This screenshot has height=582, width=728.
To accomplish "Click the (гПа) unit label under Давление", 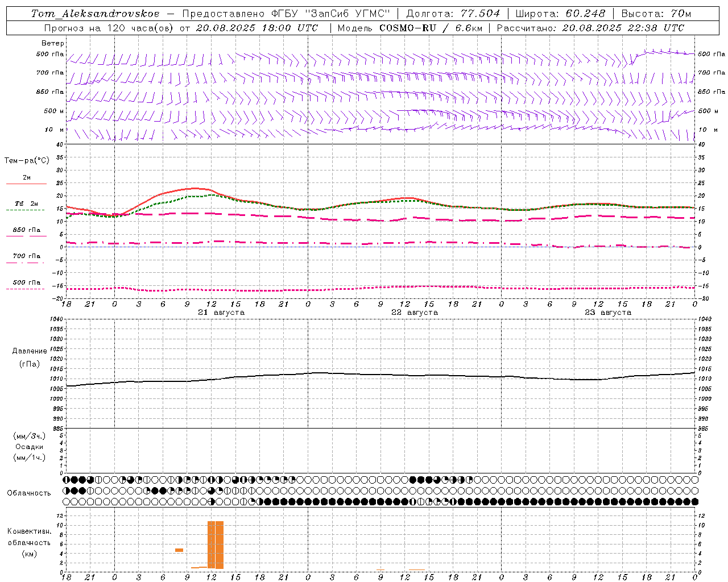I will pos(30,364).
